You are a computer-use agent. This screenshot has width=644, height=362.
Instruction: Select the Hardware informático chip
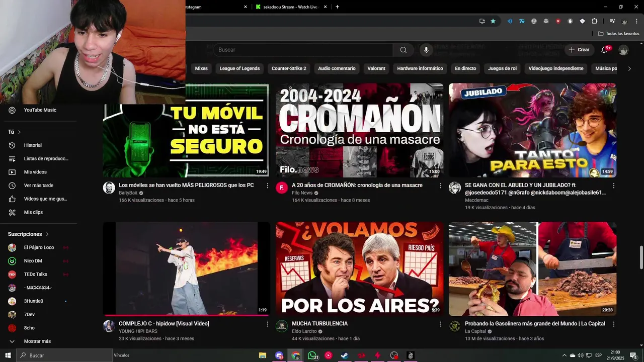(x=420, y=68)
